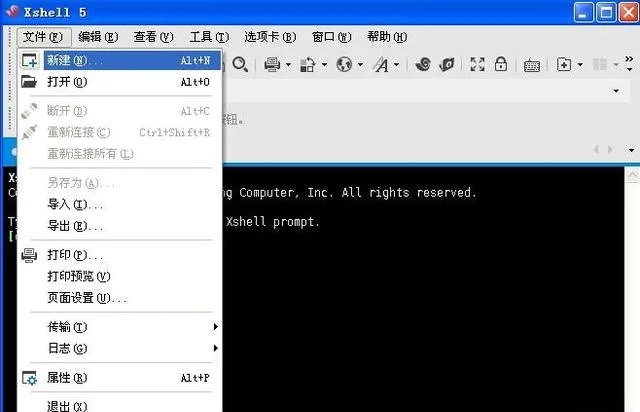The height and width of the screenshot is (412, 640).
Task: Open Properties (属性) menu entry
Action: 120,378
